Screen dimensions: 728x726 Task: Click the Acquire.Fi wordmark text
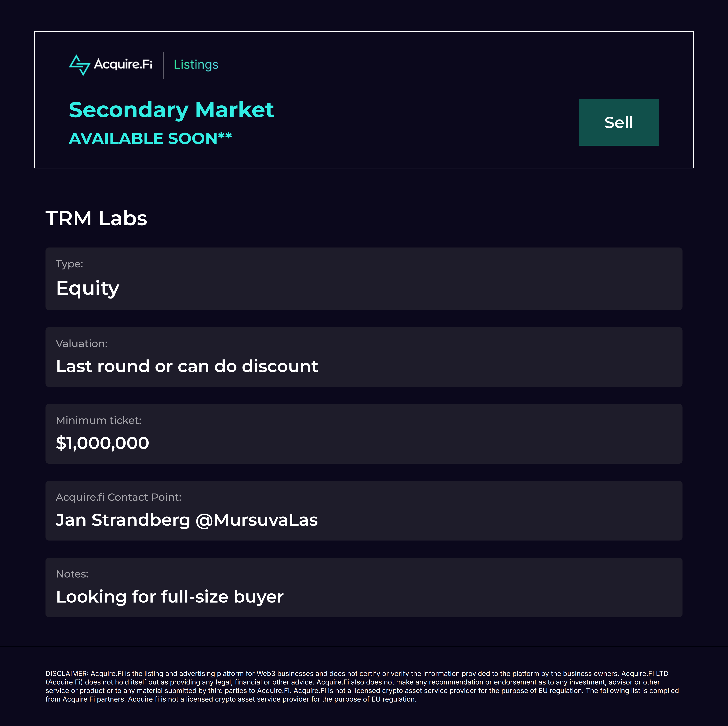click(123, 64)
